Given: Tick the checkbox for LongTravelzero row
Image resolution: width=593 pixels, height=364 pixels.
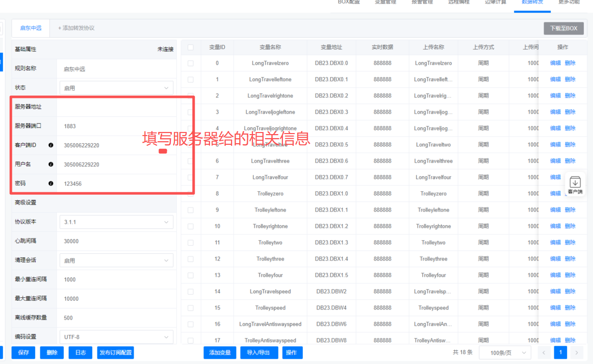Looking at the screenshot, I should click(x=191, y=63).
